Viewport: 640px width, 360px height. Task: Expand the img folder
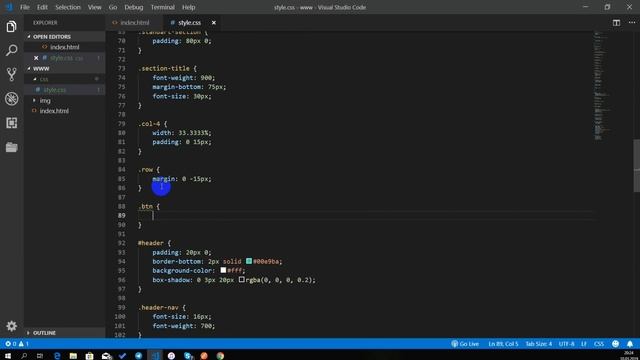(64, 100)
